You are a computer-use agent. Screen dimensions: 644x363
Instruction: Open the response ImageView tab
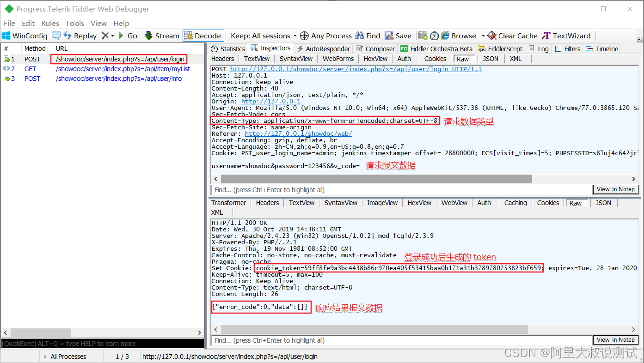(382, 203)
